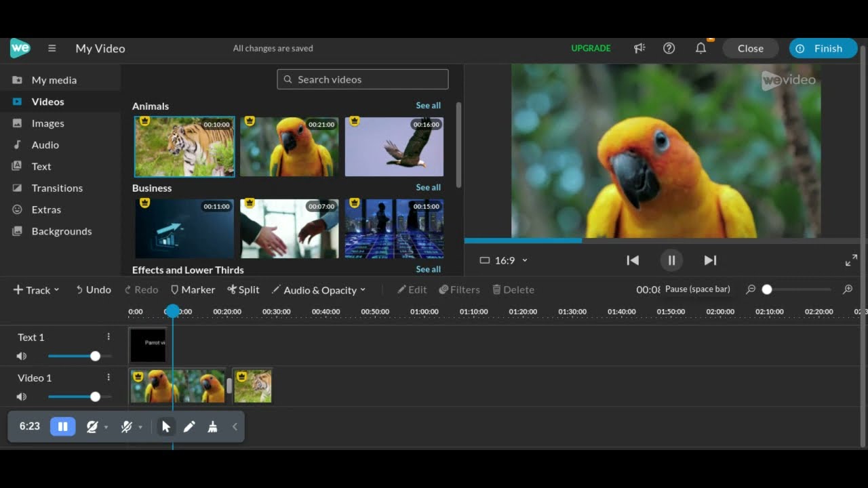868x488 pixels.
Task: Click the blue playhead marker on timeline
Action: 172,311
